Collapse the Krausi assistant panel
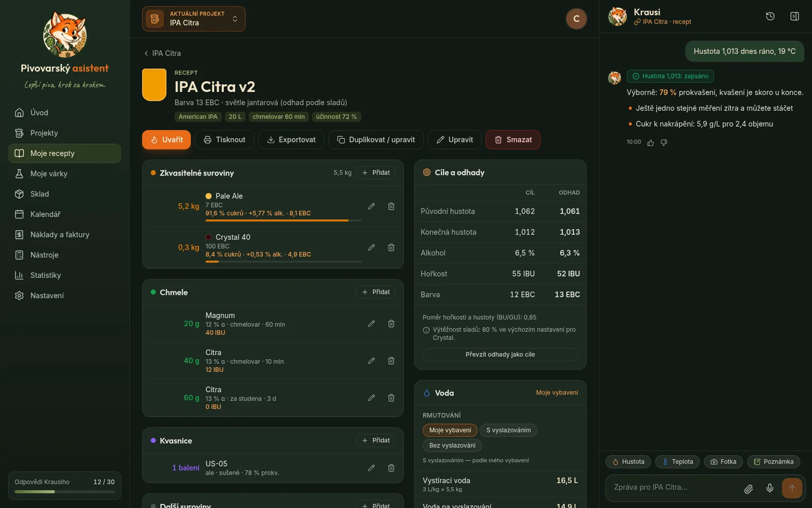This screenshot has width=812, height=508. 795,16
